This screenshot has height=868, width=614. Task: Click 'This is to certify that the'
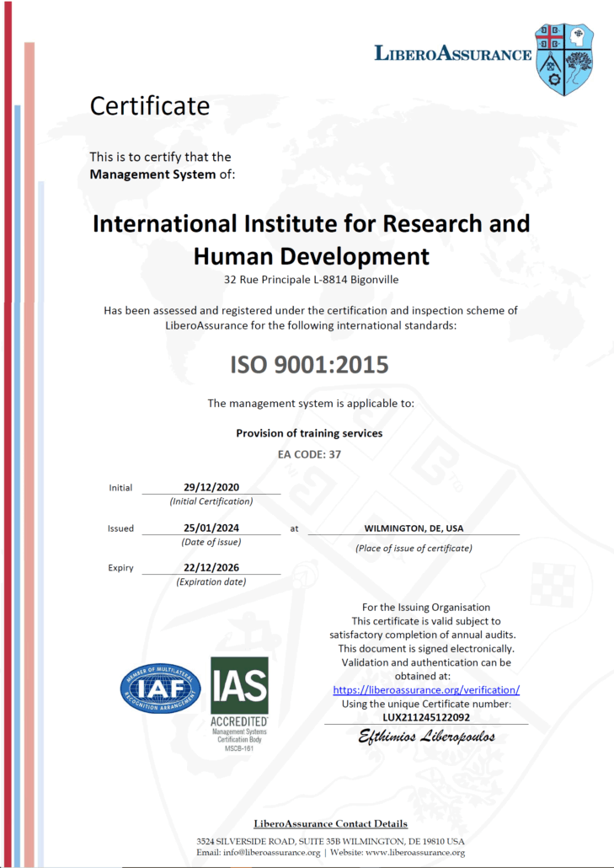tap(160, 157)
